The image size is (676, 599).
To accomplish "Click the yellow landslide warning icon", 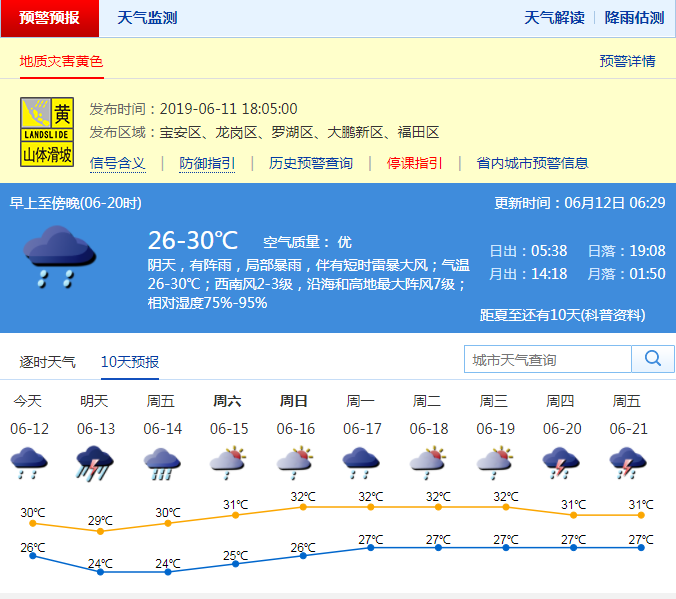I will pos(47,131).
